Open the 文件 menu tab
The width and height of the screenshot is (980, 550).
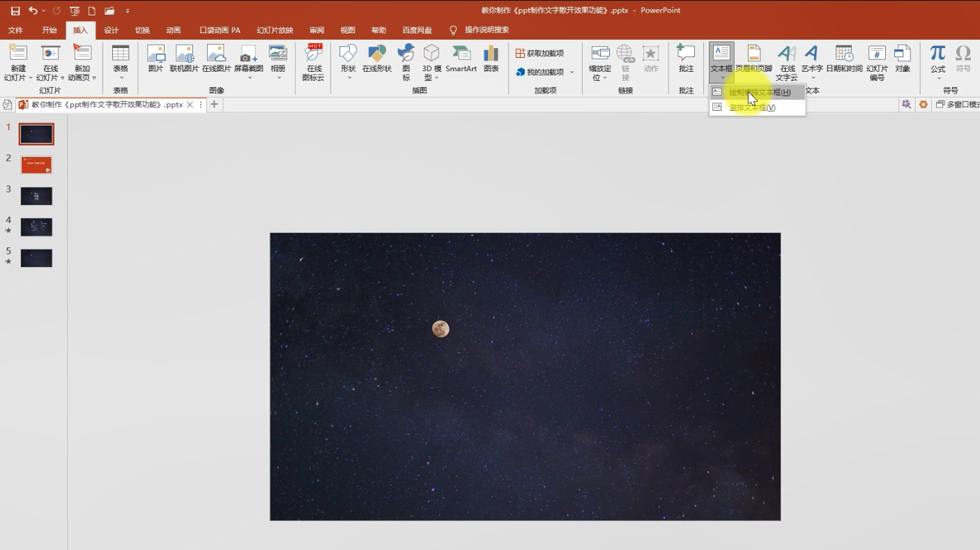(15, 30)
